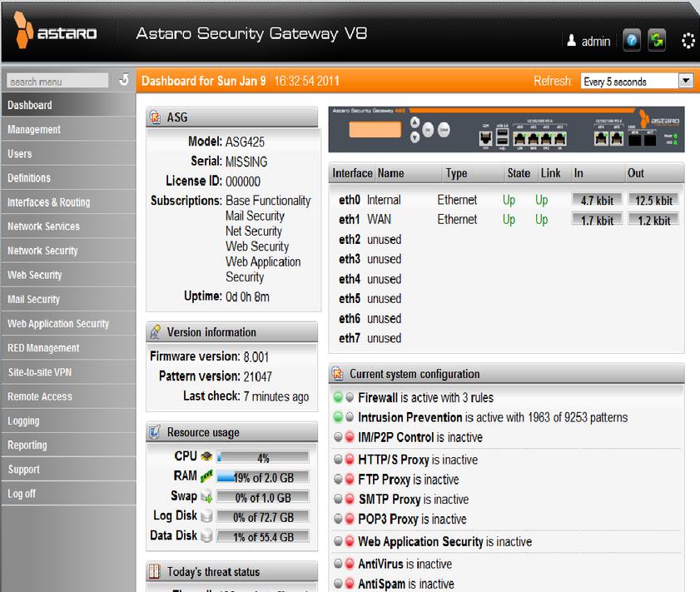Click the Today's threat status icon
Screen dimensions: 700x592
154,572
